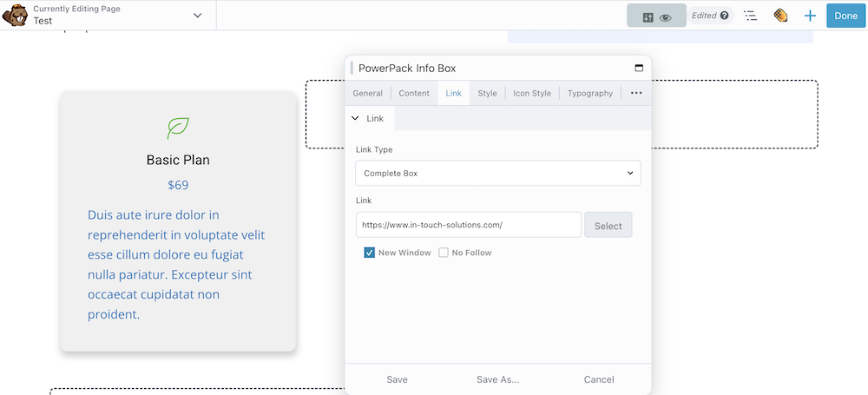Viewport: 868px width, 395px height.
Task: Switch to the Content tab
Action: point(414,93)
